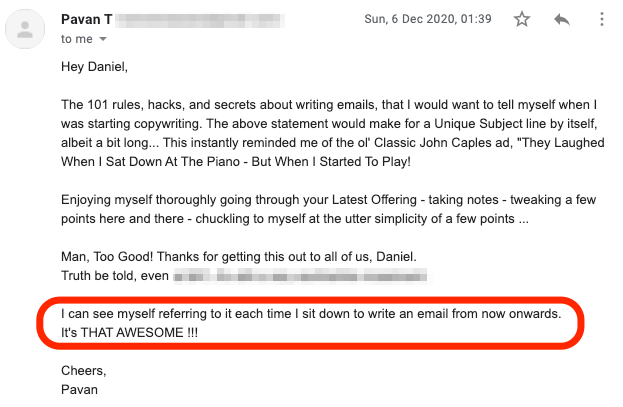The height and width of the screenshot is (407, 623).
Task: Click the blurred sender email address
Action: coord(200,20)
